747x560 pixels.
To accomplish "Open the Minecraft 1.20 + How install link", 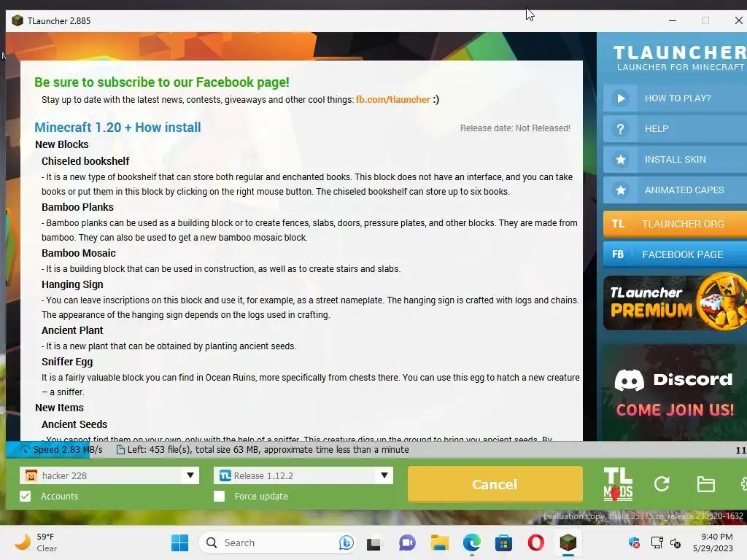I will tap(117, 128).
